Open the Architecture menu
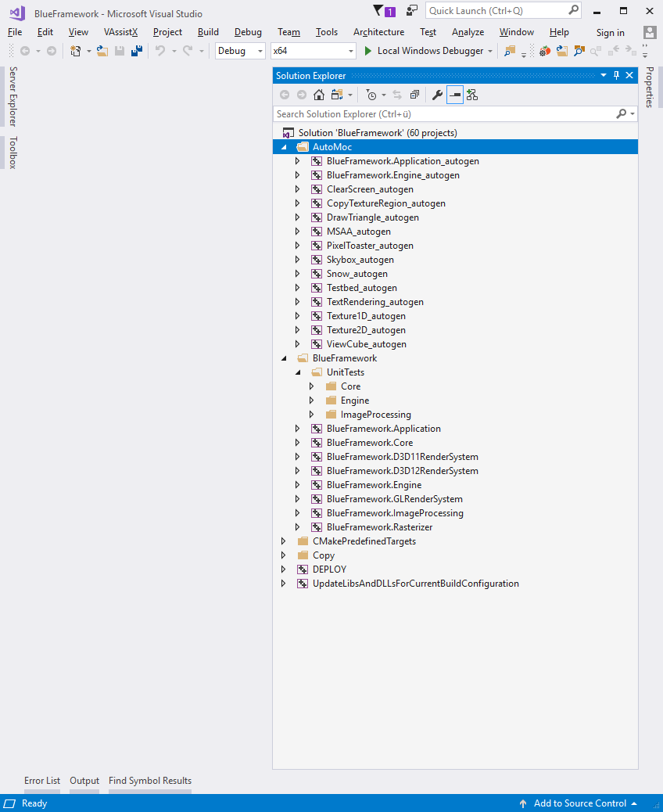This screenshot has height=812, width=663. pos(379,32)
